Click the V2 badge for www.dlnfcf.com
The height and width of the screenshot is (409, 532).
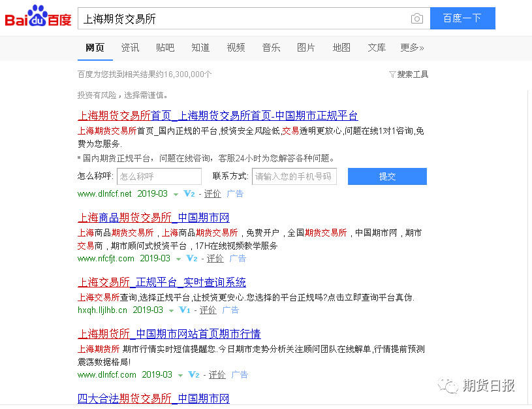[x=194, y=375]
